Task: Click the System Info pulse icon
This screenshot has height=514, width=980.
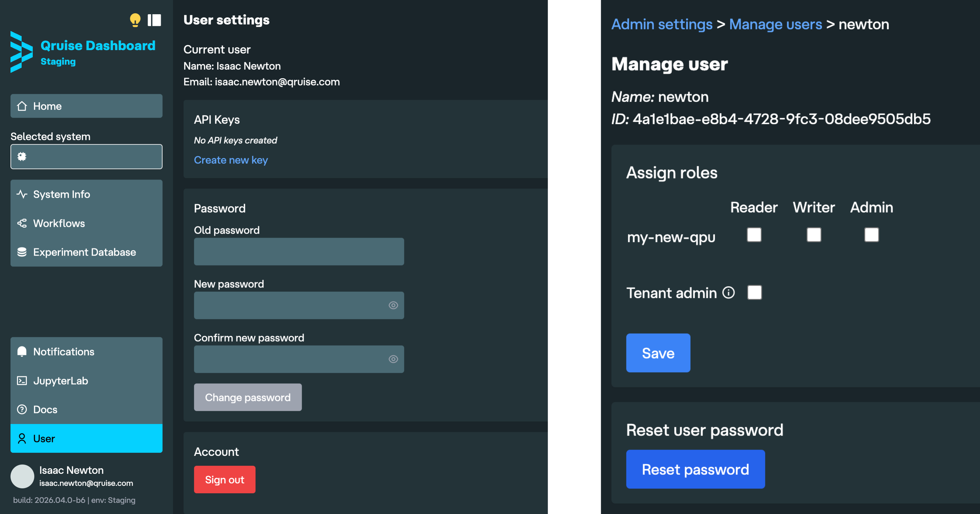Action: (x=22, y=194)
